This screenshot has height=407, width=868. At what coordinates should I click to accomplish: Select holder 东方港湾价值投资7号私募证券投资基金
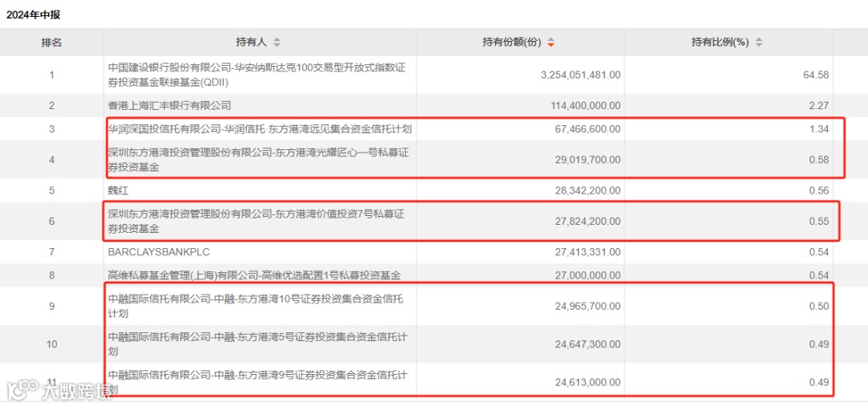pyautogui.click(x=256, y=222)
